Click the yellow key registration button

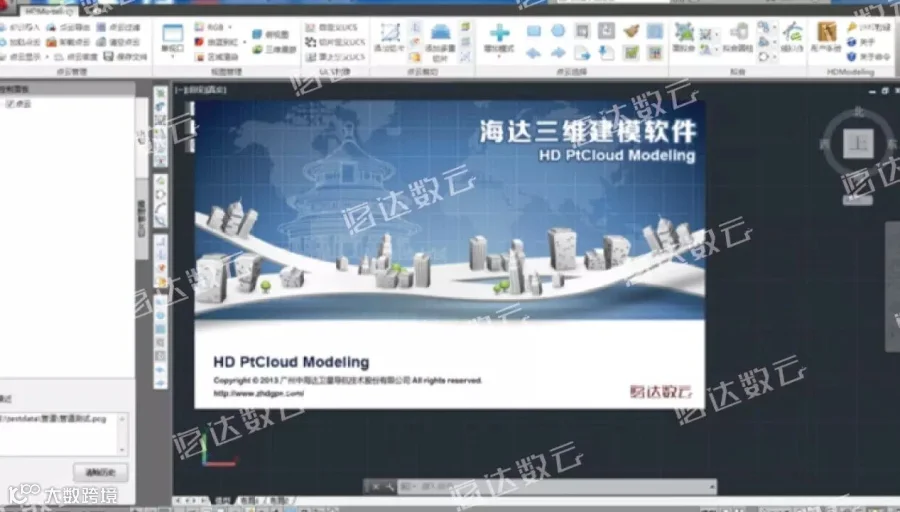pos(868,27)
